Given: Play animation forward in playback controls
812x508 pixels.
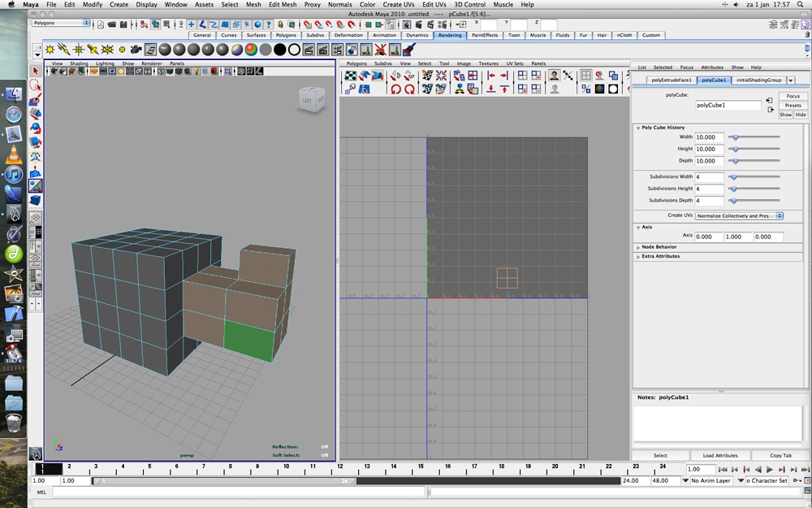Looking at the screenshot, I should pyautogui.click(x=770, y=469).
